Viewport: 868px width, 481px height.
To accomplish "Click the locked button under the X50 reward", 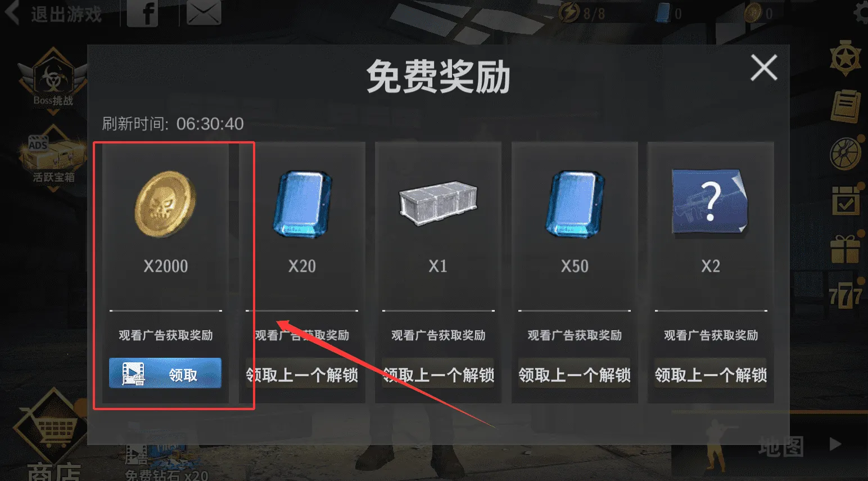I will [575, 374].
